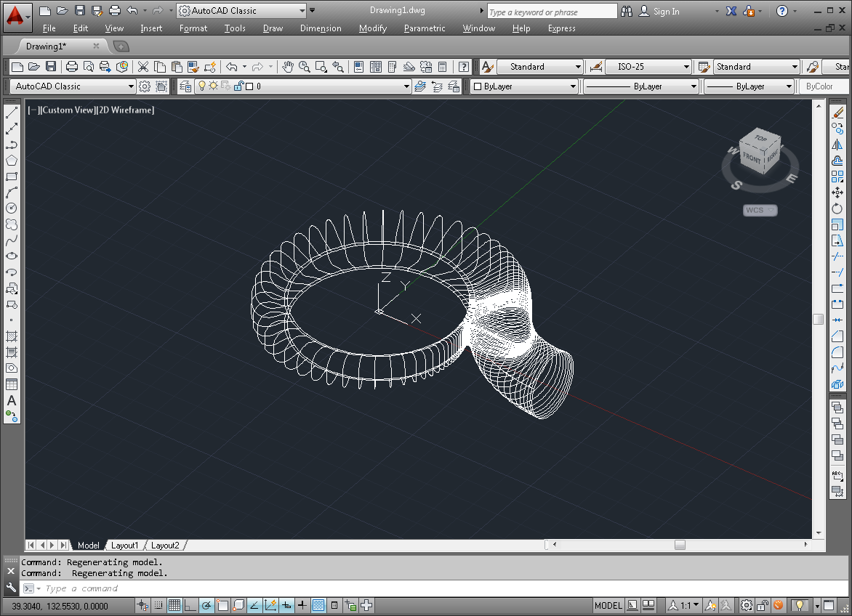Open ByLayer lineweight dropdown

click(789, 86)
